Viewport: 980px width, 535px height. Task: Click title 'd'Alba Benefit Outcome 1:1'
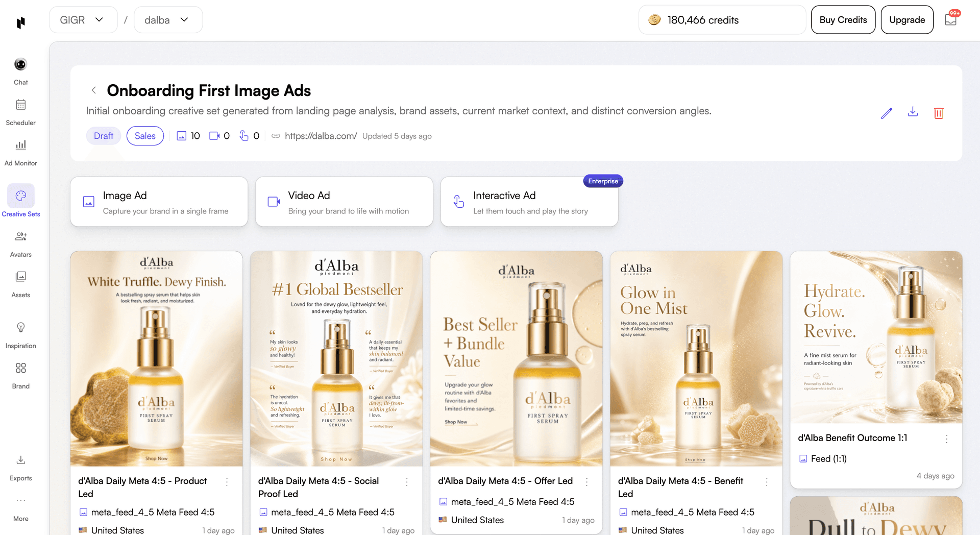[852, 438]
